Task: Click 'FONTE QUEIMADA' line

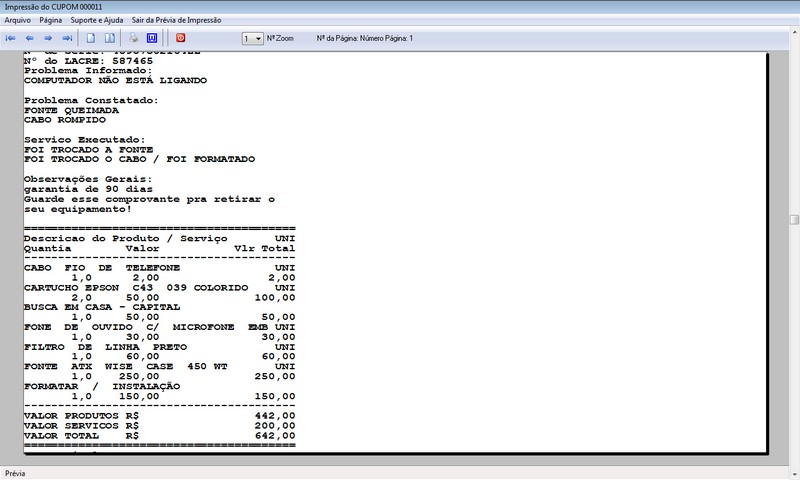Action: [x=71, y=110]
